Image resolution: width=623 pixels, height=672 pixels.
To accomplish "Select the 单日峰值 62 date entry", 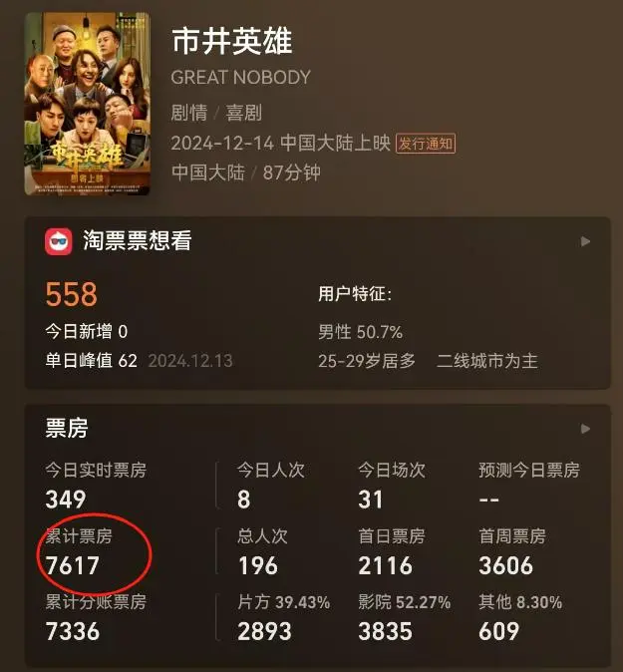I will [190, 361].
